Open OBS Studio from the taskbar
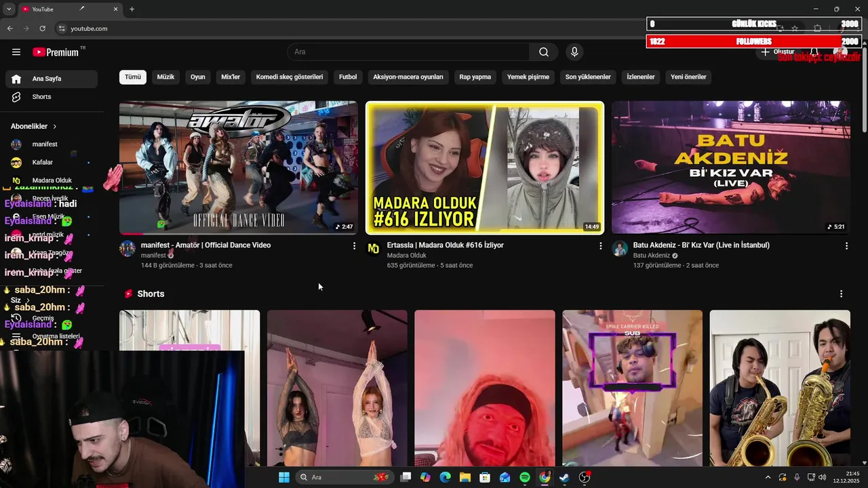 click(585, 477)
